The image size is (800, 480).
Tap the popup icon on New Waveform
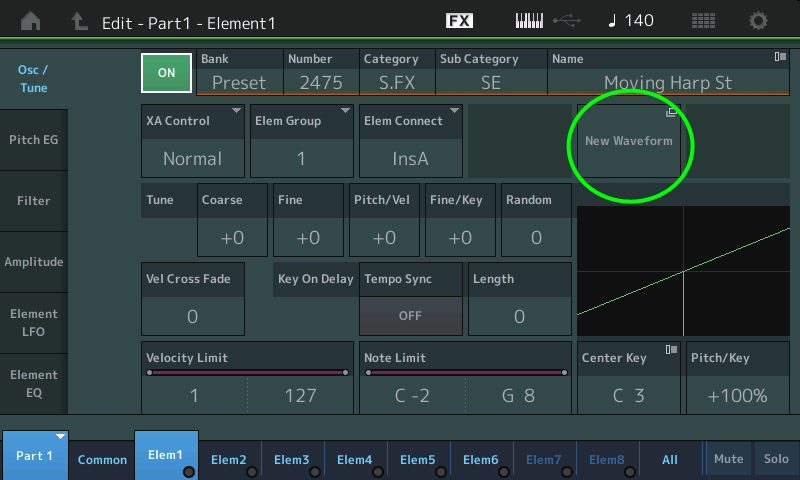coord(671,112)
